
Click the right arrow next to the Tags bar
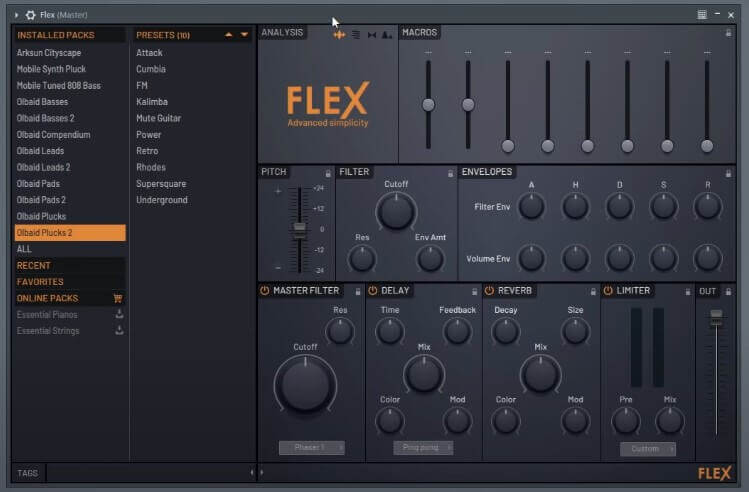[x=261, y=472]
